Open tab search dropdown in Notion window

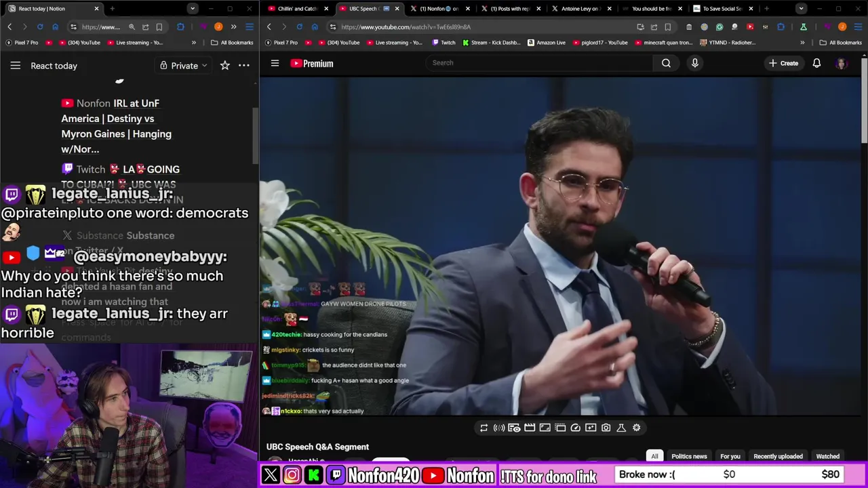(x=193, y=9)
